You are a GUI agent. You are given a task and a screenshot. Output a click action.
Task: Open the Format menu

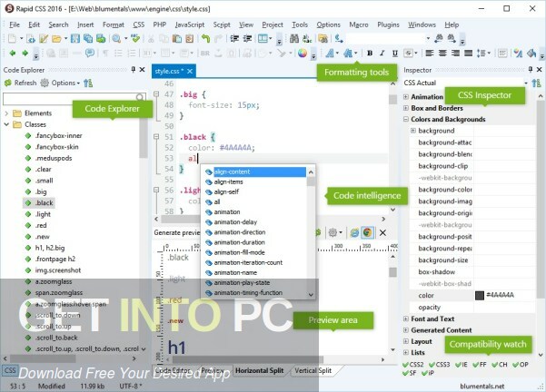click(114, 24)
